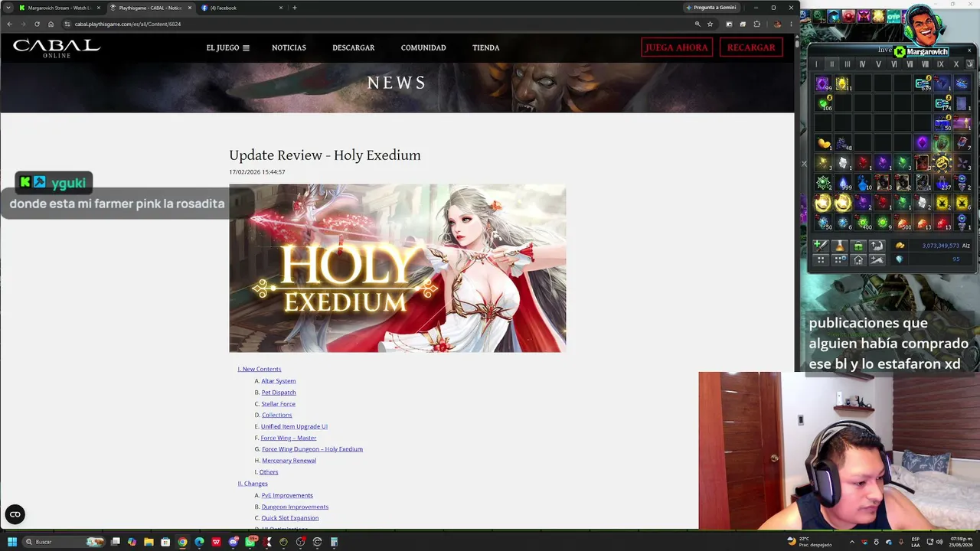Jump to the II. Changes section link
The image size is (980, 551).
click(x=253, y=484)
